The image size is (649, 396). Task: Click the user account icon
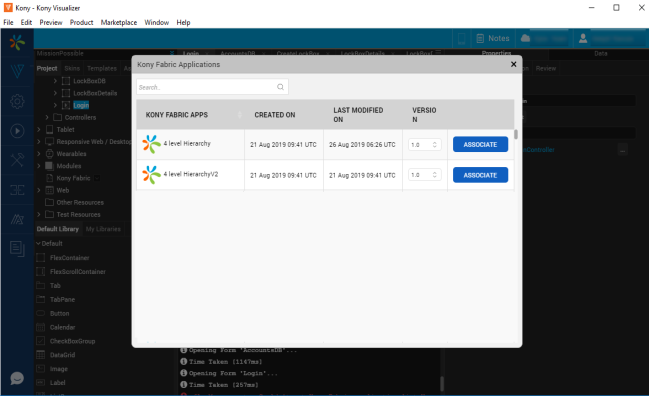[x=583, y=38]
